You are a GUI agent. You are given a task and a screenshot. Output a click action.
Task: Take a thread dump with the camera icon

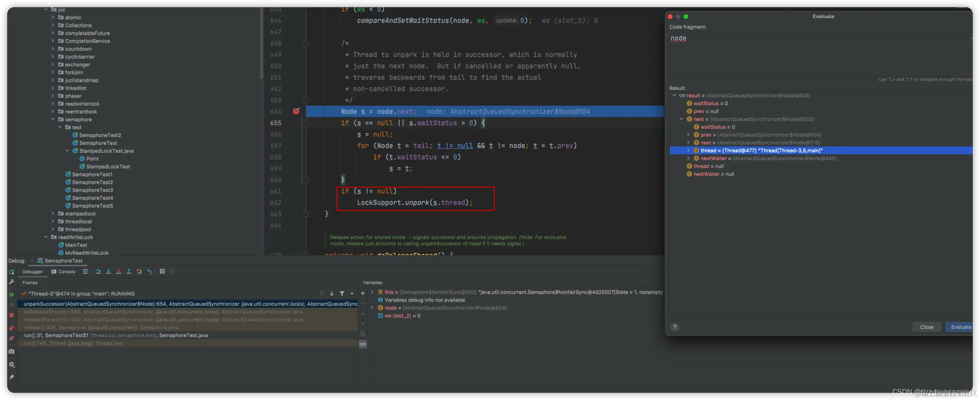[x=12, y=351]
